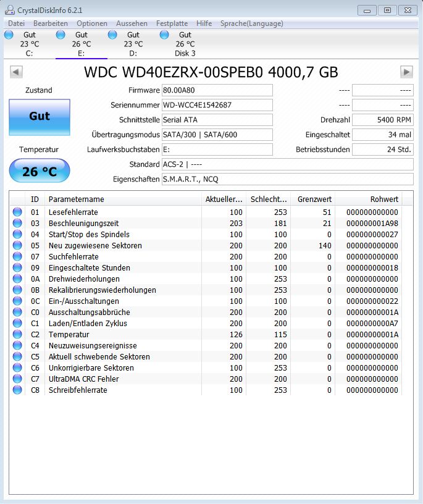Viewport: 423px width, 504px height.
Task: Select raw value 000000001A98
Action: click(x=372, y=224)
